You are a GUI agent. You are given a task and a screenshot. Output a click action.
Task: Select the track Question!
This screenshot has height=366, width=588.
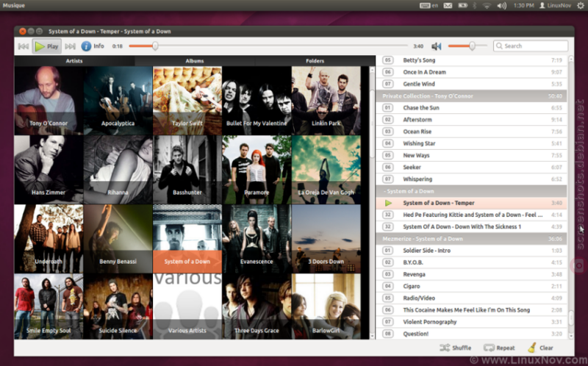tap(471, 334)
